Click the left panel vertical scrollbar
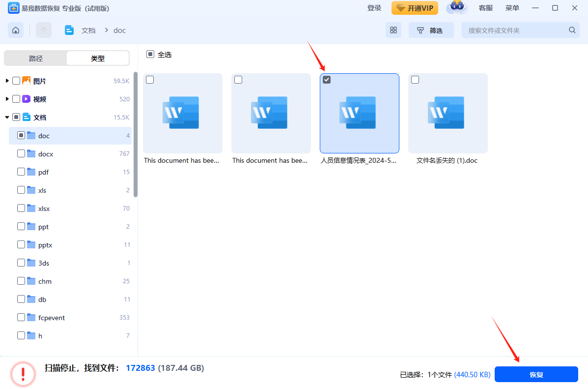The height and width of the screenshot is (389, 588). click(136, 133)
